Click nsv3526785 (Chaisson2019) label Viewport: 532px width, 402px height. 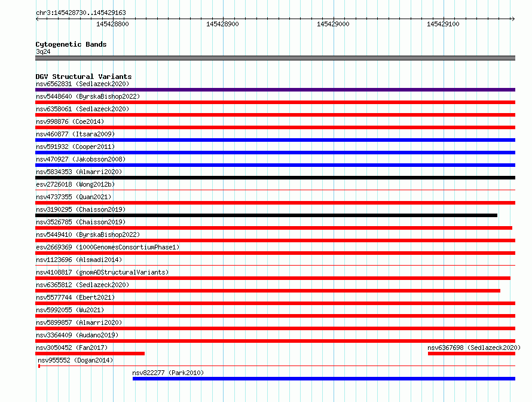[81, 222]
